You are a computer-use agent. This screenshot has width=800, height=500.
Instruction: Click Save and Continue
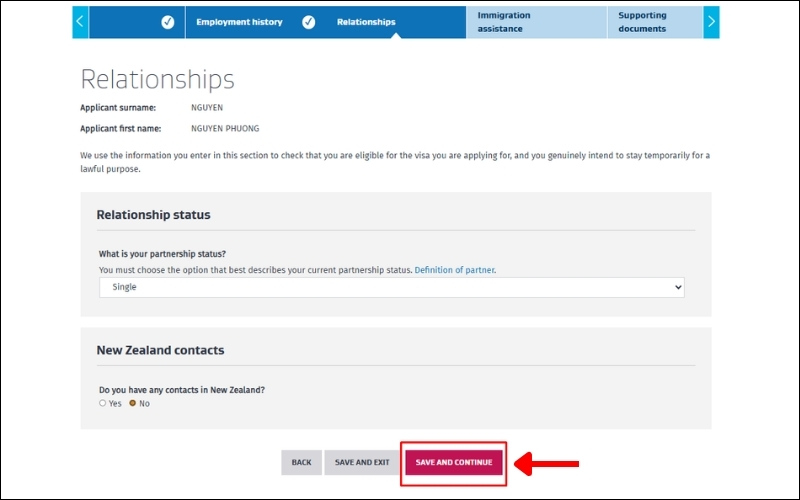[454, 463]
